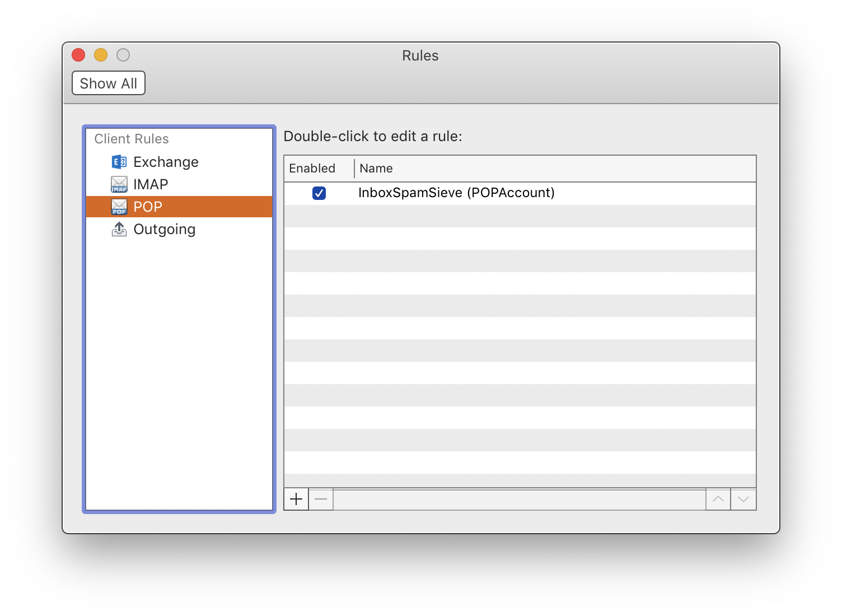Toggle the Enabled checkbox for the POP rule
This screenshot has height=616, width=842.
point(319,193)
